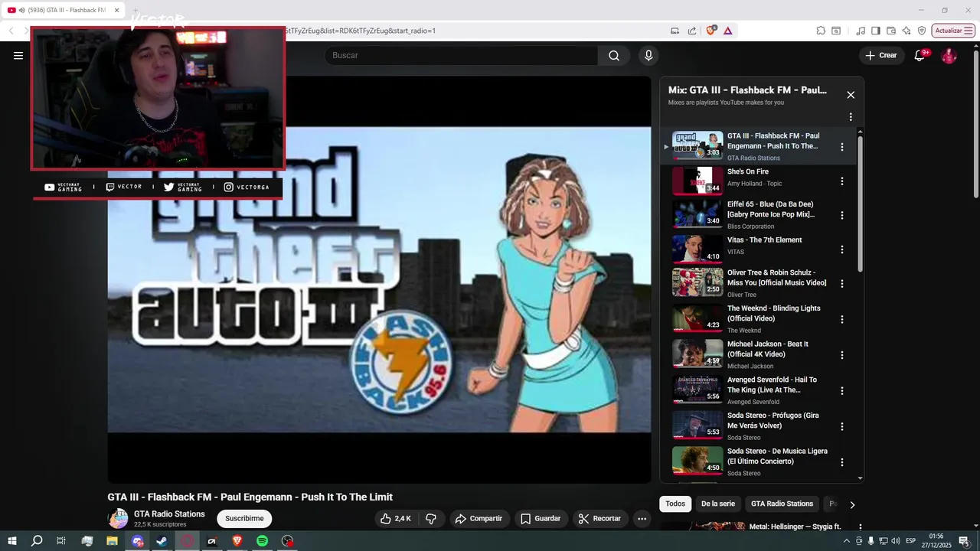Open more actions ellipsis below video

click(x=642, y=519)
